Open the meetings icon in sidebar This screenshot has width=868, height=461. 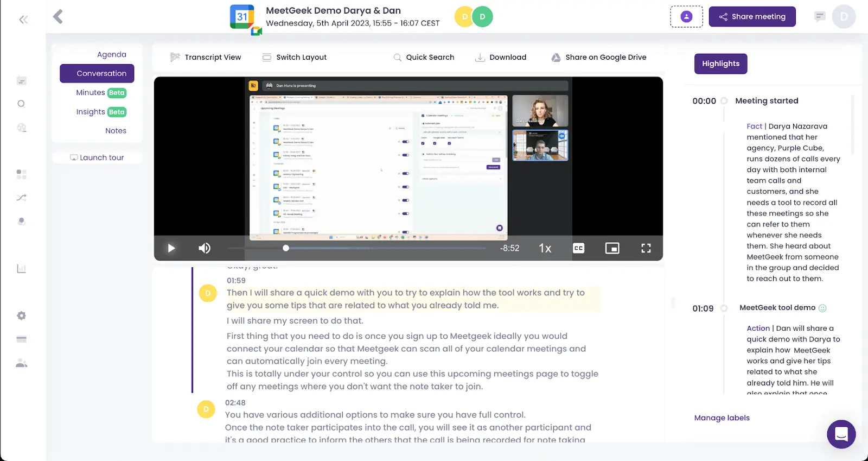[x=22, y=81]
